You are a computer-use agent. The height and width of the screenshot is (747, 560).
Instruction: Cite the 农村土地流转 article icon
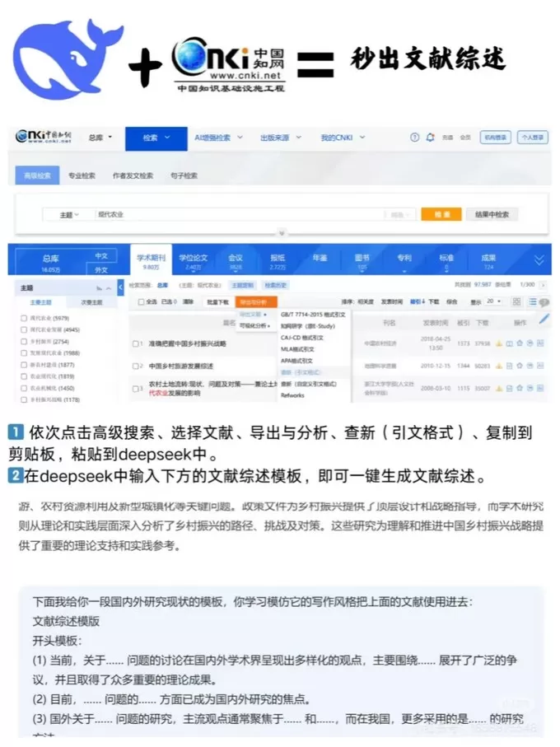(530, 388)
